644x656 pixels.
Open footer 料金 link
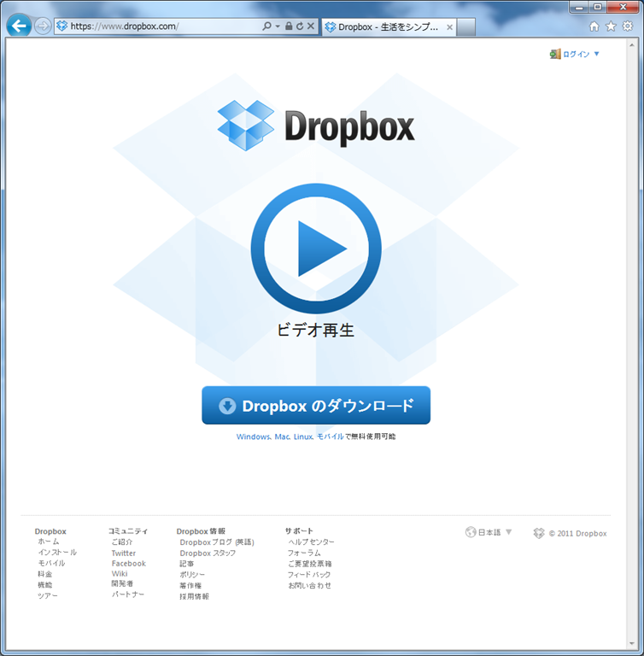[44, 574]
